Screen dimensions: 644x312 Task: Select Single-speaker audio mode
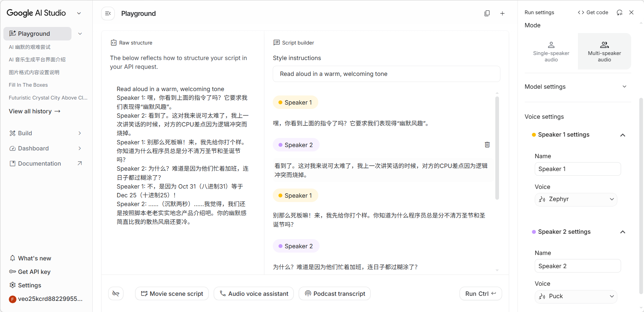pos(551,51)
